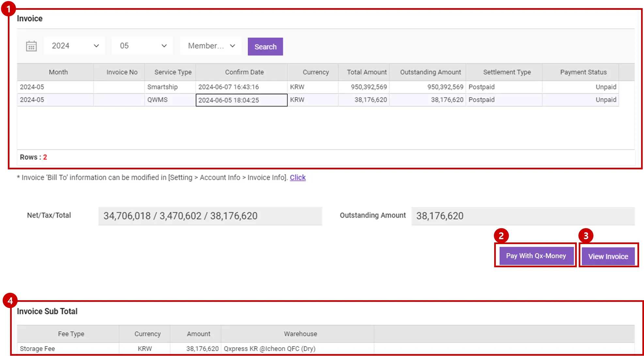
Task: Select the Smartship invoice row
Action: click(162, 87)
